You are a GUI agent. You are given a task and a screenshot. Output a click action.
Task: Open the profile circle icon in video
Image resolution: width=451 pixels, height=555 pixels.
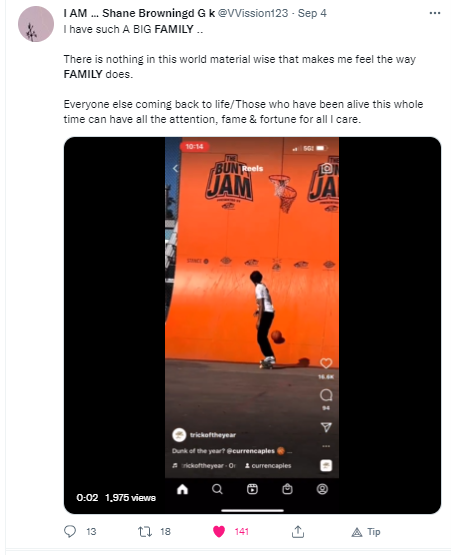pyautogui.click(x=322, y=489)
